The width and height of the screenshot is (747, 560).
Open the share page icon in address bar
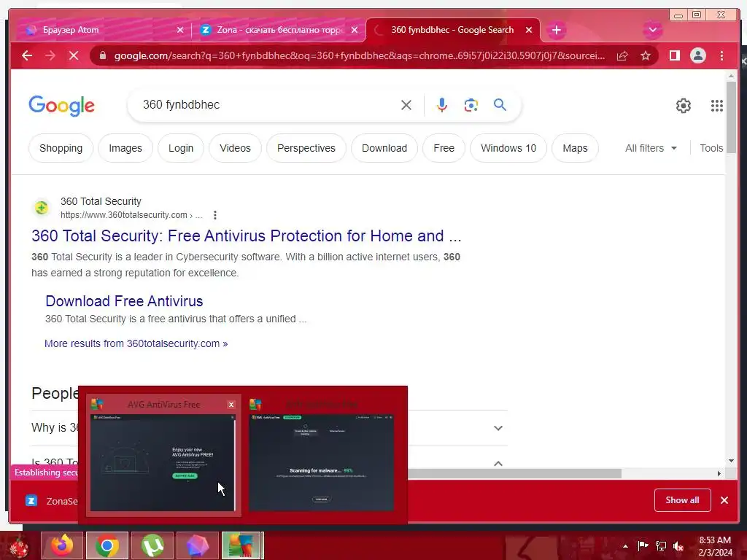[x=622, y=55]
